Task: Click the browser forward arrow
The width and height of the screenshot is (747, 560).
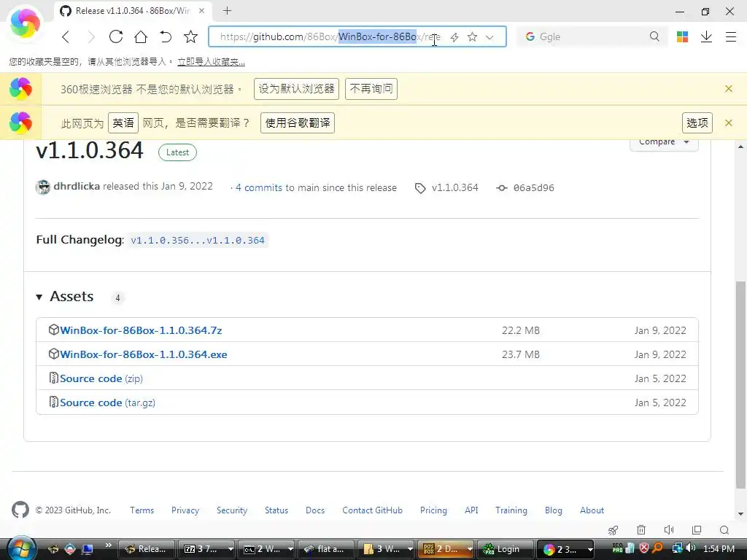Action: 91,36
